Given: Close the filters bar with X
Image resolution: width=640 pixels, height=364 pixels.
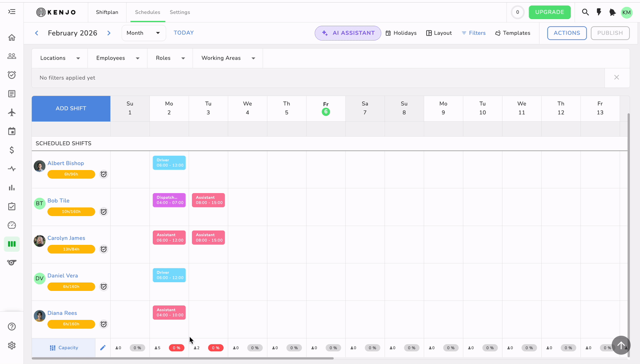Looking at the screenshot, I should pos(616,77).
